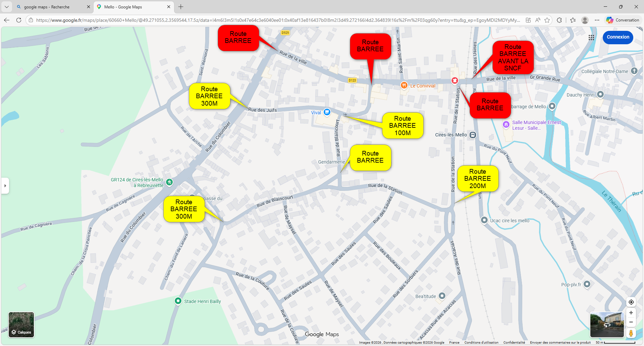
Task: Zoom out with the minus button
Action: pyautogui.click(x=631, y=322)
